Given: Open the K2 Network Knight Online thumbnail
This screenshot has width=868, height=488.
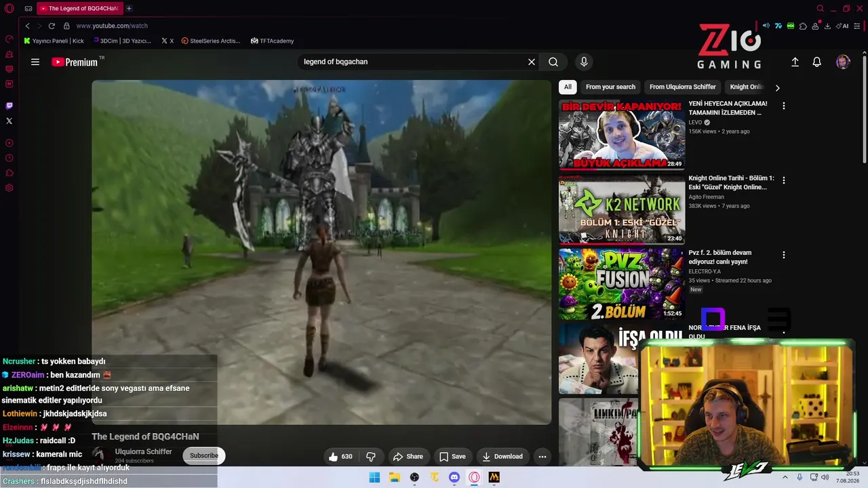Looking at the screenshot, I should 622,209.
